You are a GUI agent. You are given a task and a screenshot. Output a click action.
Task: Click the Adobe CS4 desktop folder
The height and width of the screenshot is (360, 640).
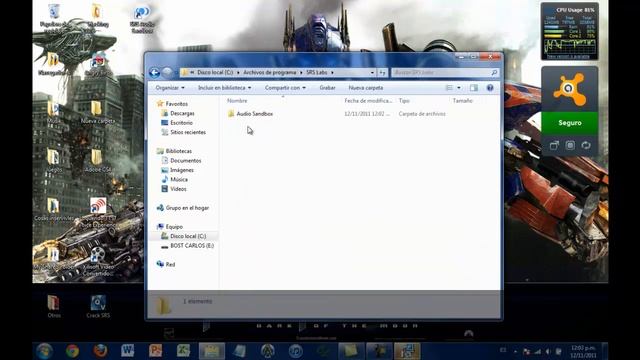(x=98, y=161)
